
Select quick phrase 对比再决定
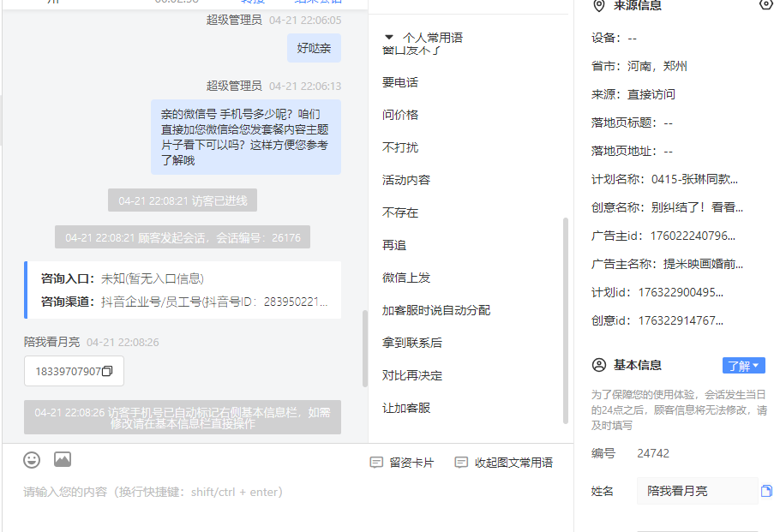click(412, 375)
